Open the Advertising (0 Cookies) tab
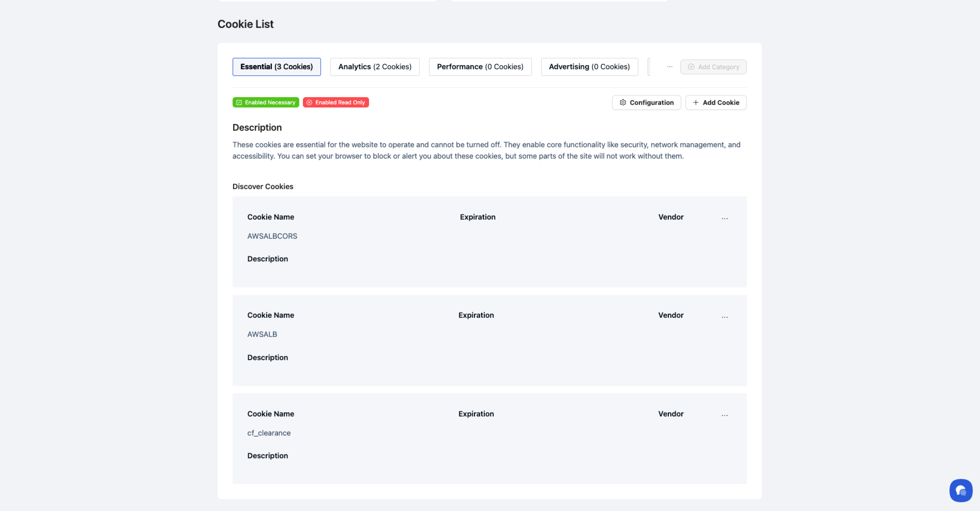Screen dimensions: 980x511 point(589,67)
